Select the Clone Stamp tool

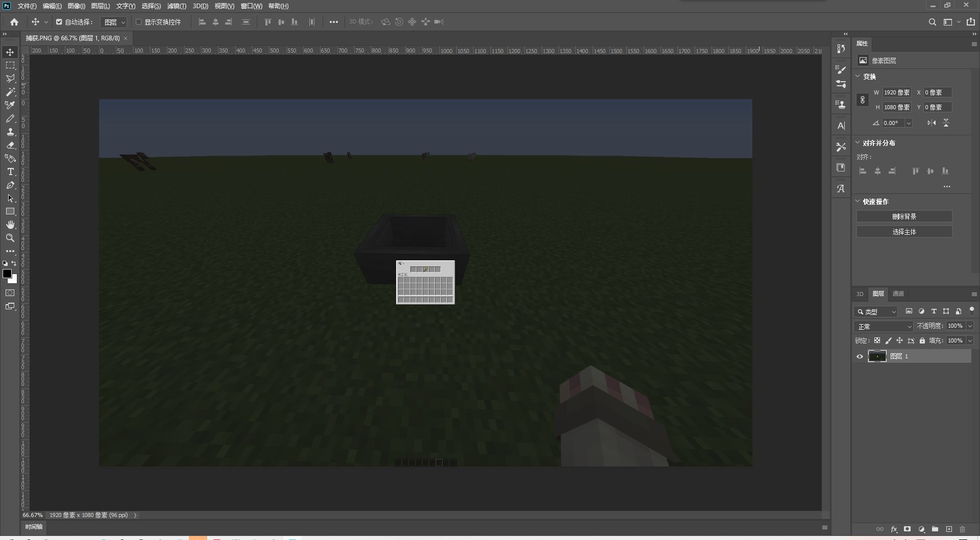coord(10,132)
